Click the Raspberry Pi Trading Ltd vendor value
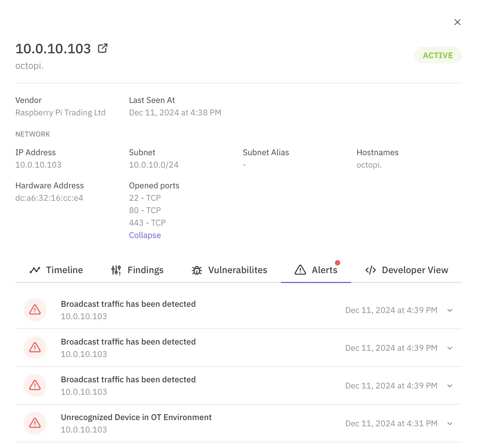This screenshot has height=448, width=477. point(61,113)
